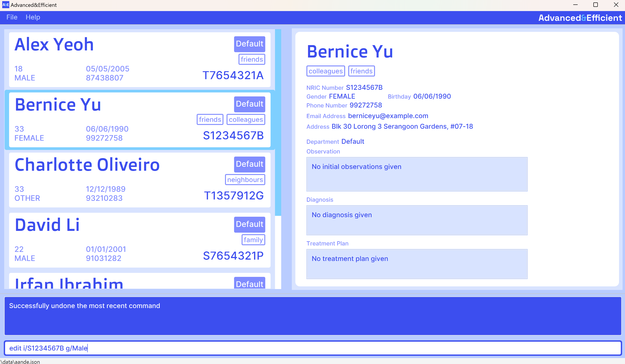Click Default department badge on Alex Yeoh
This screenshot has height=364, width=625.
pos(249,44)
